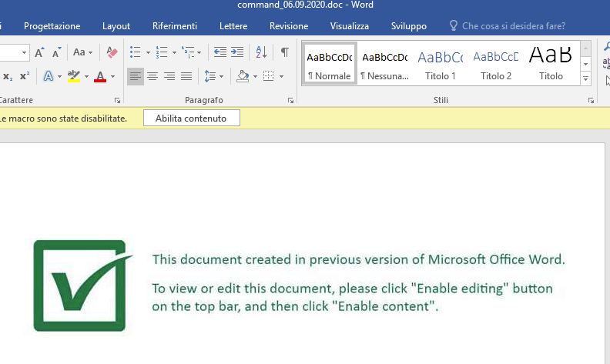The height and width of the screenshot is (364, 610).
Task: Open Stili pane launcher
Action: coord(591,101)
